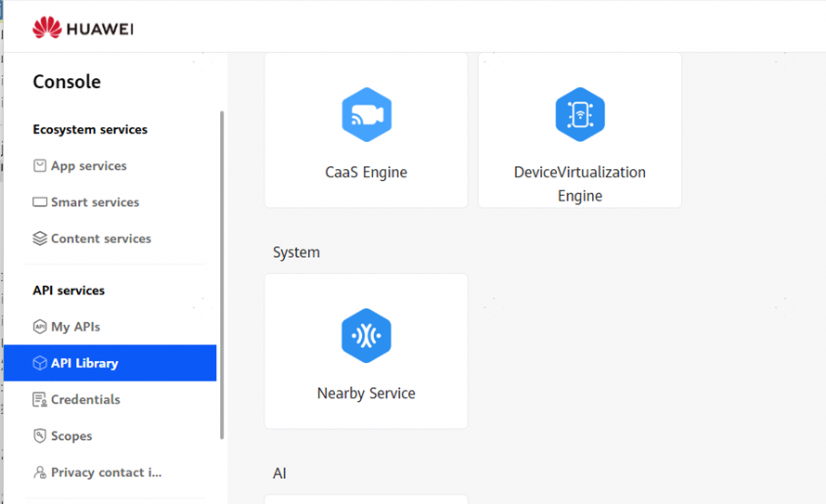Click the Nearby Service hexagon icon

click(x=366, y=335)
